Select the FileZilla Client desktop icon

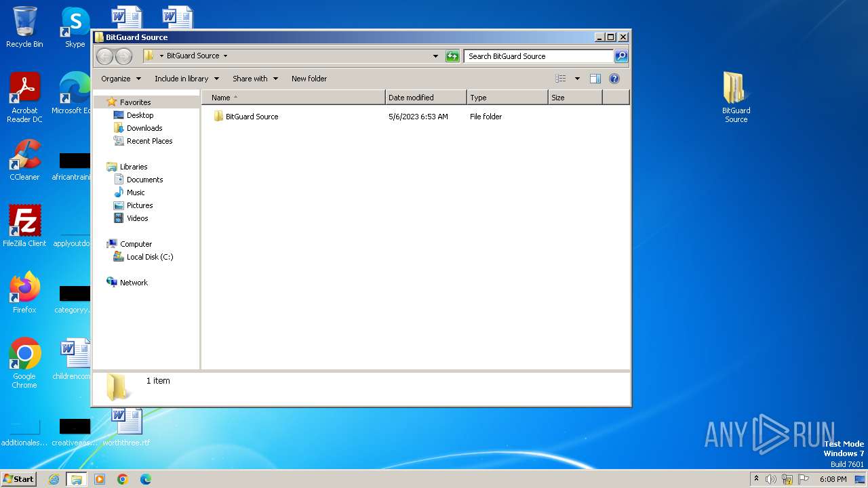24,226
